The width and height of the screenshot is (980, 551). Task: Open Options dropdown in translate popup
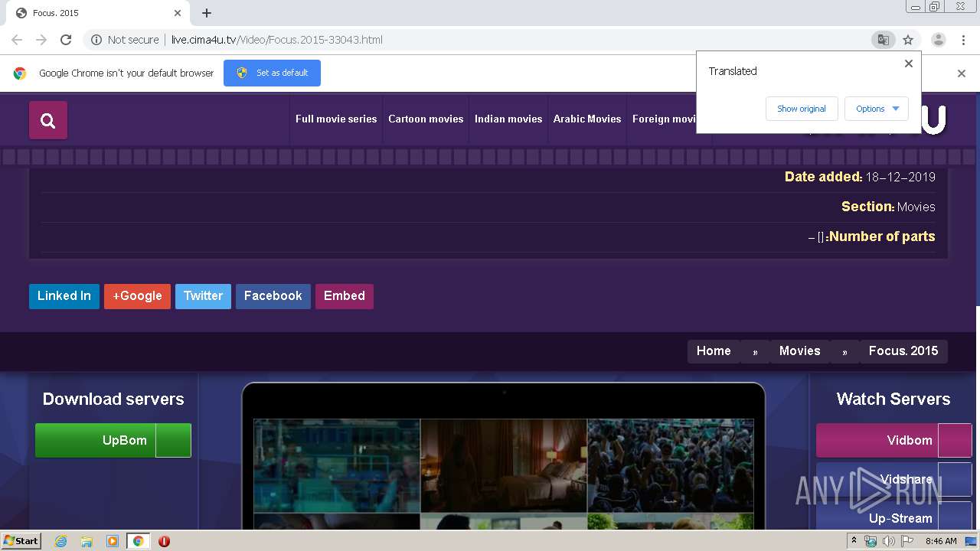pyautogui.click(x=877, y=109)
